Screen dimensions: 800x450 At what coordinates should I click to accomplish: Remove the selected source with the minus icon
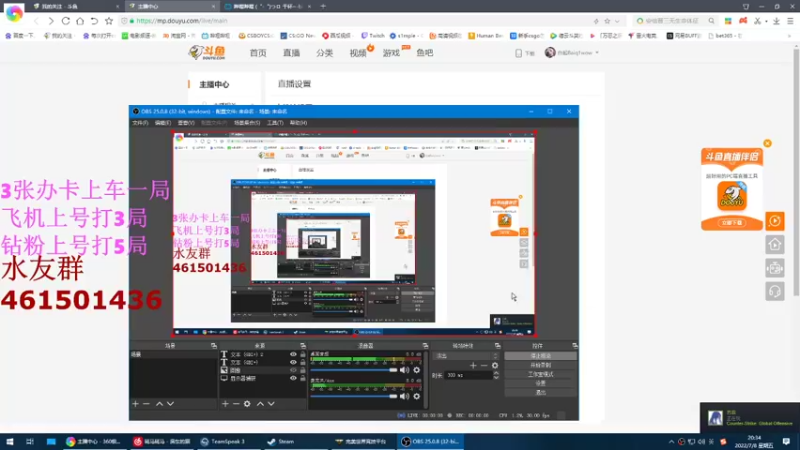[x=236, y=404]
